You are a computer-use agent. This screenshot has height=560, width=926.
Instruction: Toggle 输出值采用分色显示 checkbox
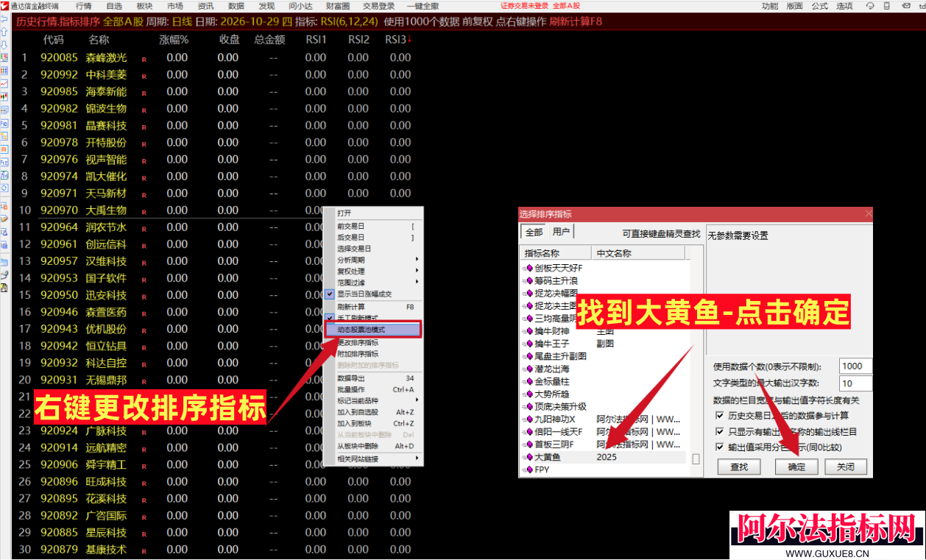[x=719, y=447]
